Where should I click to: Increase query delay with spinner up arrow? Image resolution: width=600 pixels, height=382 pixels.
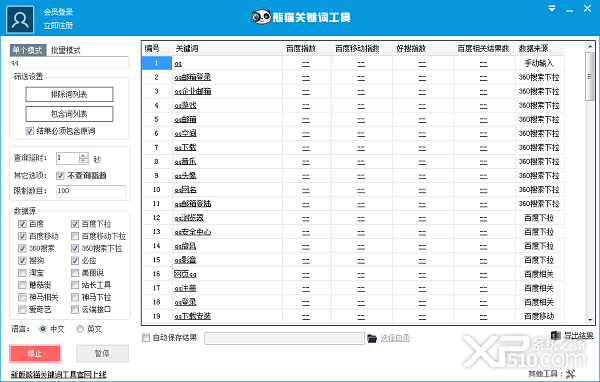click(x=83, y=155)
